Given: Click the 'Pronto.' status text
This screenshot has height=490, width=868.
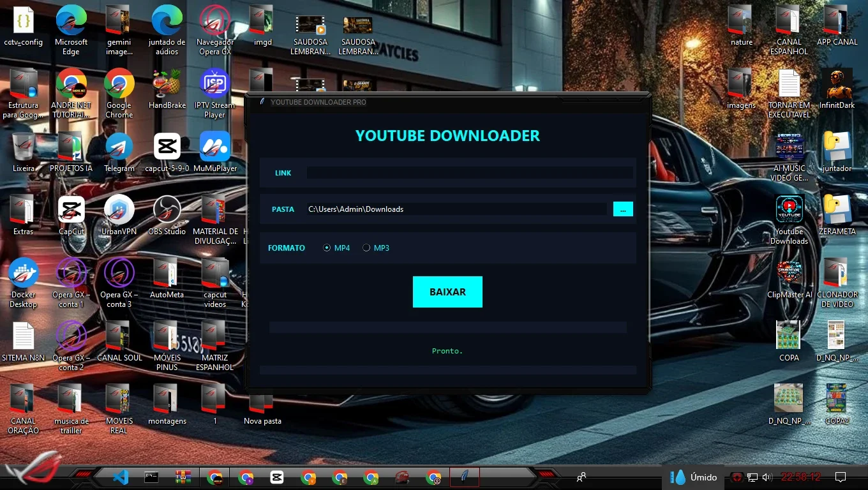Looking at the screenshot, I should click(x=447, y=351).
